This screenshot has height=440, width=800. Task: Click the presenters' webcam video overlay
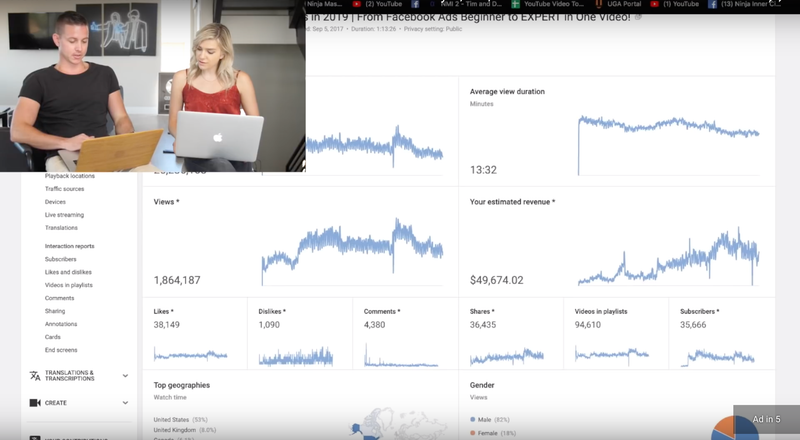point(153,86)
